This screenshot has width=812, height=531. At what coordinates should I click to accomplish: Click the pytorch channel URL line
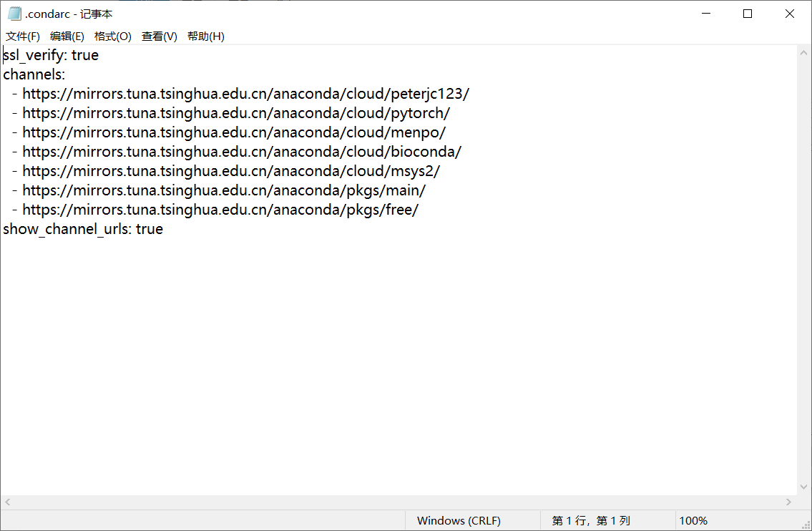tap(231, 113)
